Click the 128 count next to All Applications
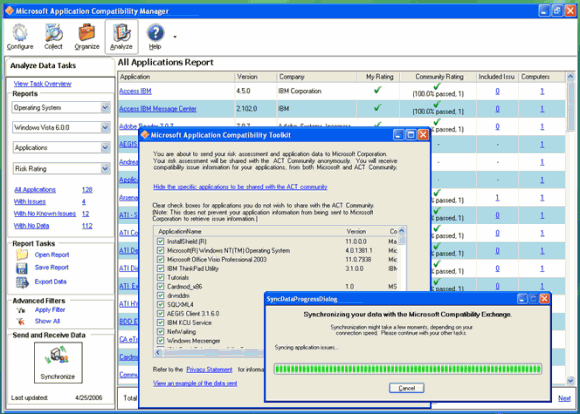This screenshot has width=580, height=414. [87, 190]
